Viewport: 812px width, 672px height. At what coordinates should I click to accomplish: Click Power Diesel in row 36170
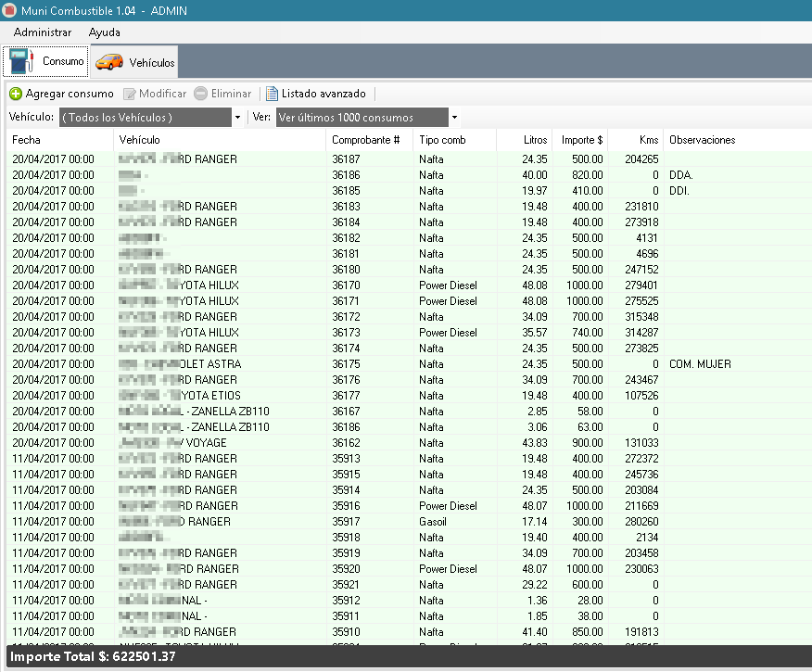point(448,285)
